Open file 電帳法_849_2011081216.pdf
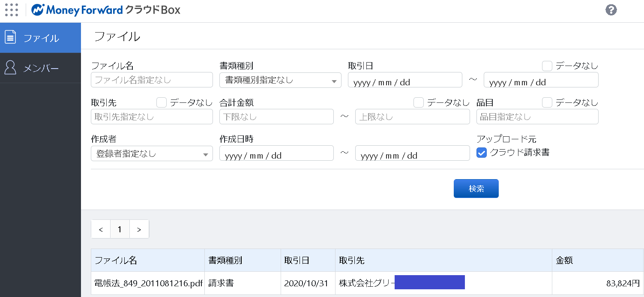This screenshot has height=297, width=644. [x=148, y=283]
